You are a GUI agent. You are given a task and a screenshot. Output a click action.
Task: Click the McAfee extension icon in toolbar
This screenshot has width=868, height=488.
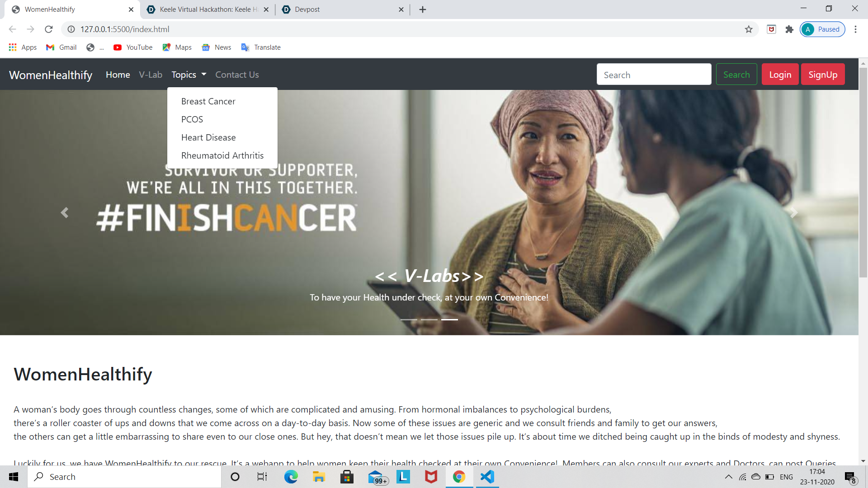[x=771, y=29]
